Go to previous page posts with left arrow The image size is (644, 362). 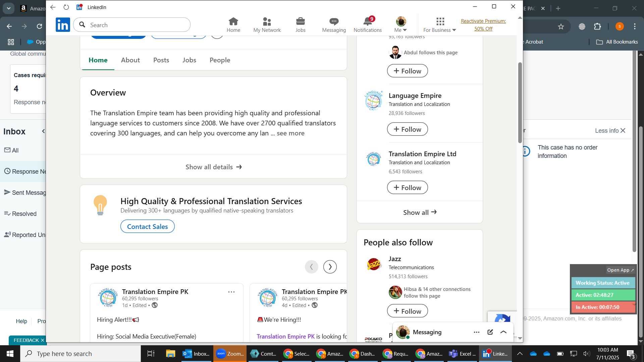(311, 267)
